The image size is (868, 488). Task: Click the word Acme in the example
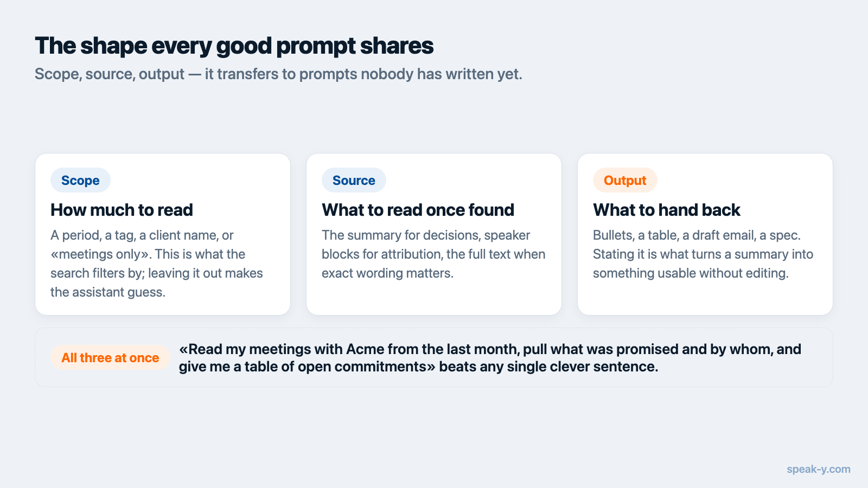pos(365,349)
